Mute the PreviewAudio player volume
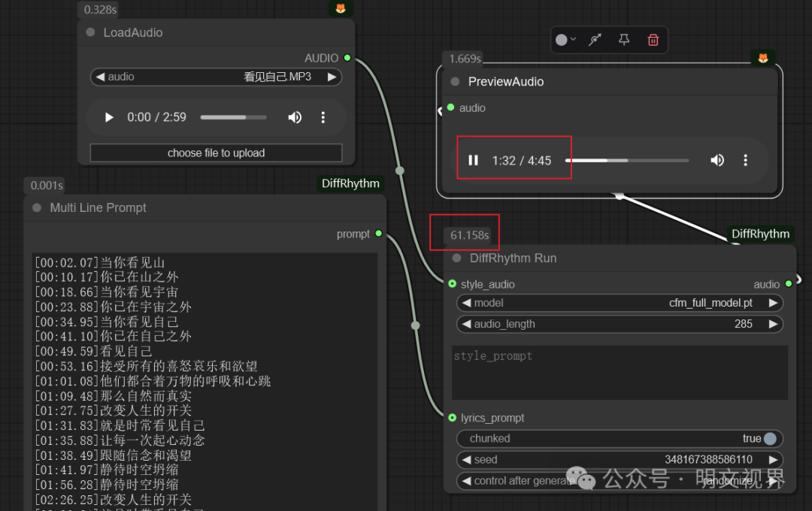Image resolution: width=812 pixels, height=511 pixels. [x=717, y=160]
